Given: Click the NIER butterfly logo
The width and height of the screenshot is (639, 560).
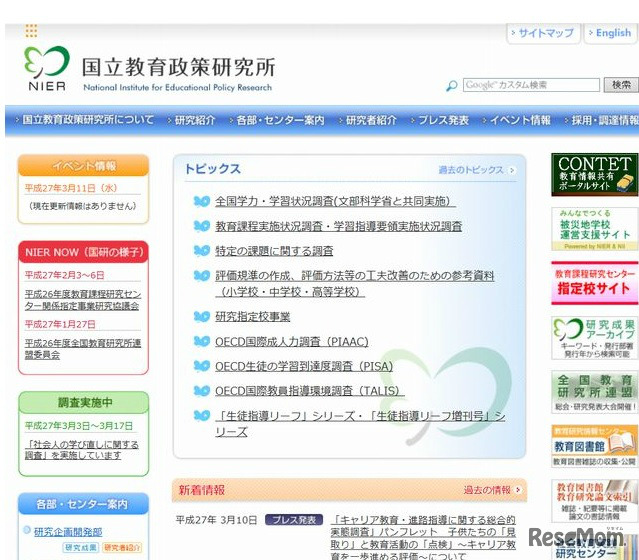Looking at the screenshot, I should point(46,68).
